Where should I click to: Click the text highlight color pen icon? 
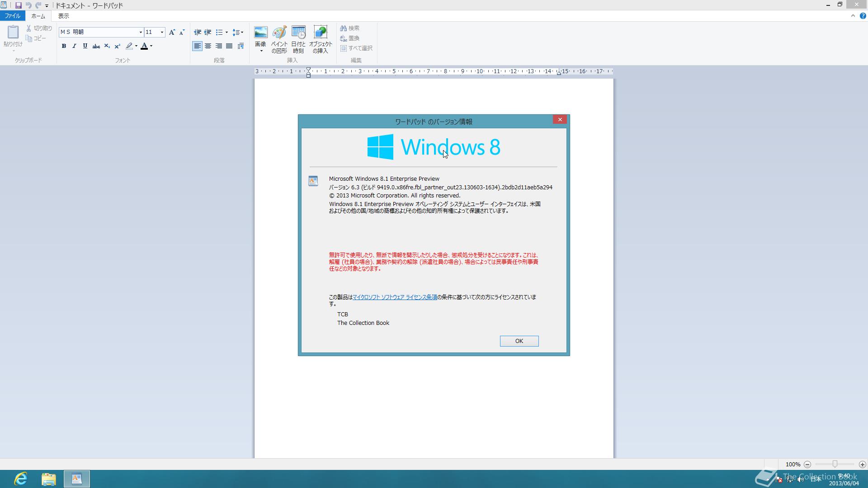pyautogui.click(x=129, y=46)
